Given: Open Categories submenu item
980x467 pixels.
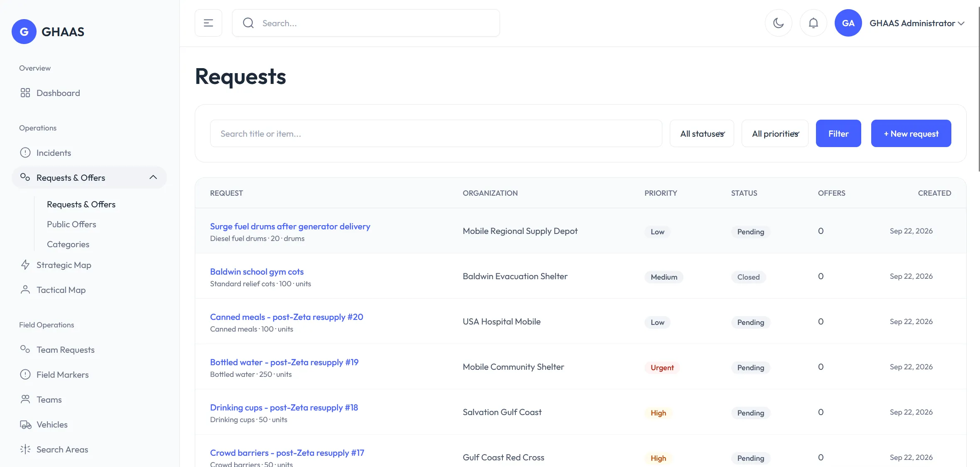Looking at the screenshot, I should tap(68, 244).
